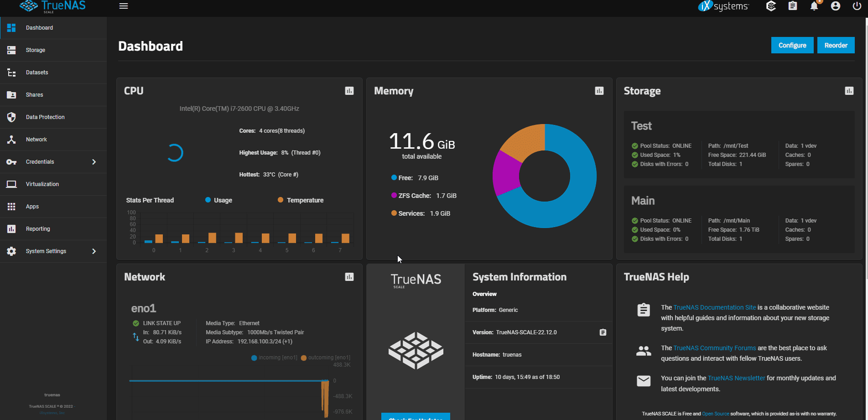This screenshot has height=420, width=868.
Task: Open the Open Source link
Action: coord(715,414)
